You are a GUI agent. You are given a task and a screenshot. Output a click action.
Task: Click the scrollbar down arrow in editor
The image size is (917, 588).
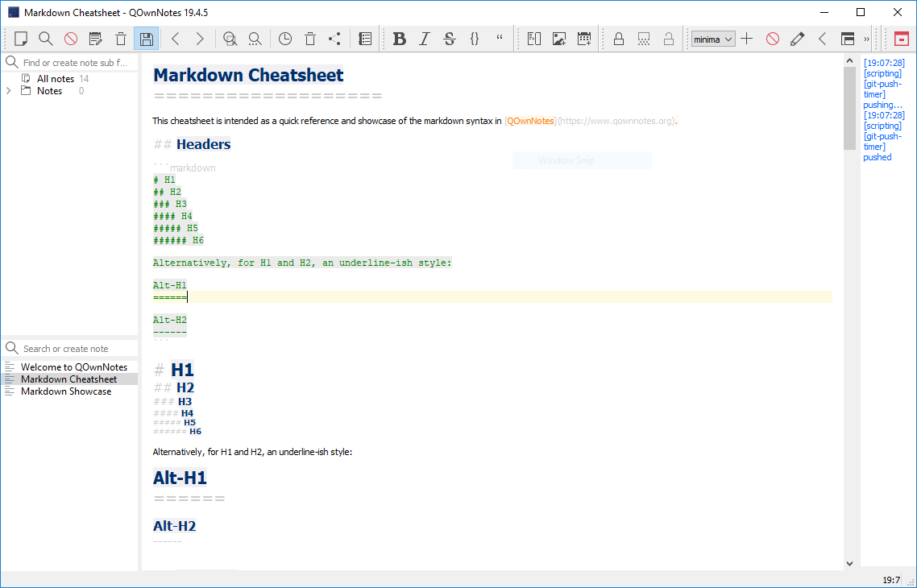coord(850,564)
